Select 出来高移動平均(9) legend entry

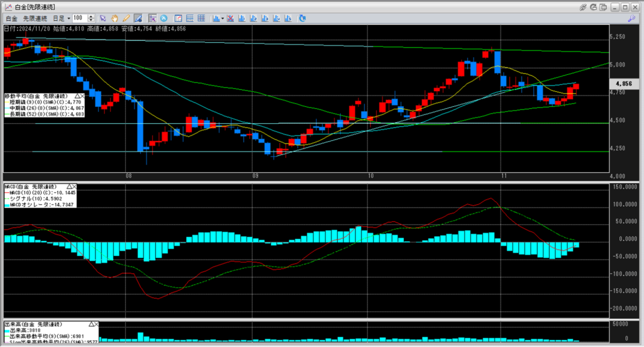[x=44, y=336]
